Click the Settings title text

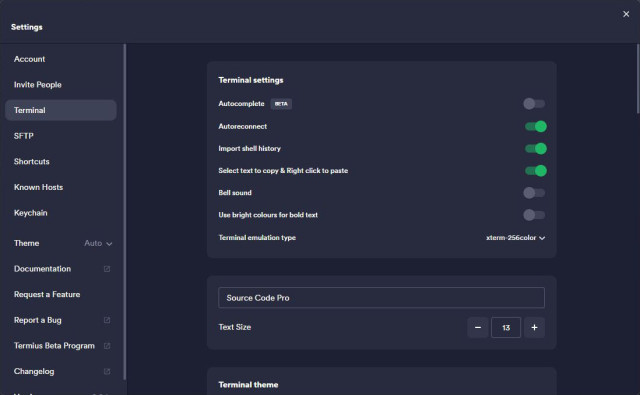[x=27, y=27]
